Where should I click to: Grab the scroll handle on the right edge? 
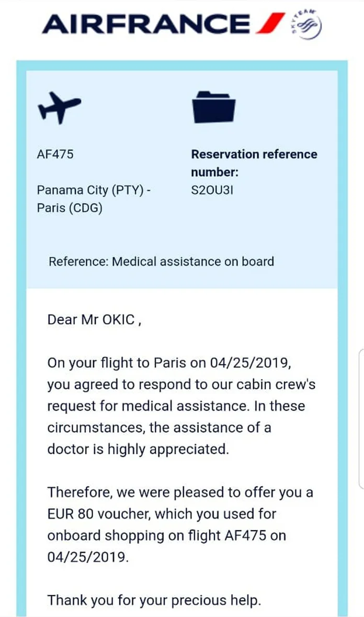(x=360, y=419)
